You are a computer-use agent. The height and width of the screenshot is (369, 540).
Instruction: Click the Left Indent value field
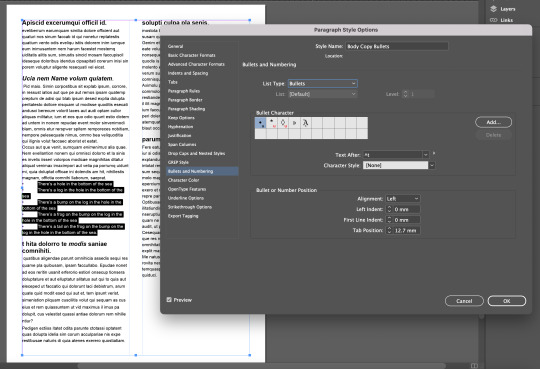pos(406,209)
